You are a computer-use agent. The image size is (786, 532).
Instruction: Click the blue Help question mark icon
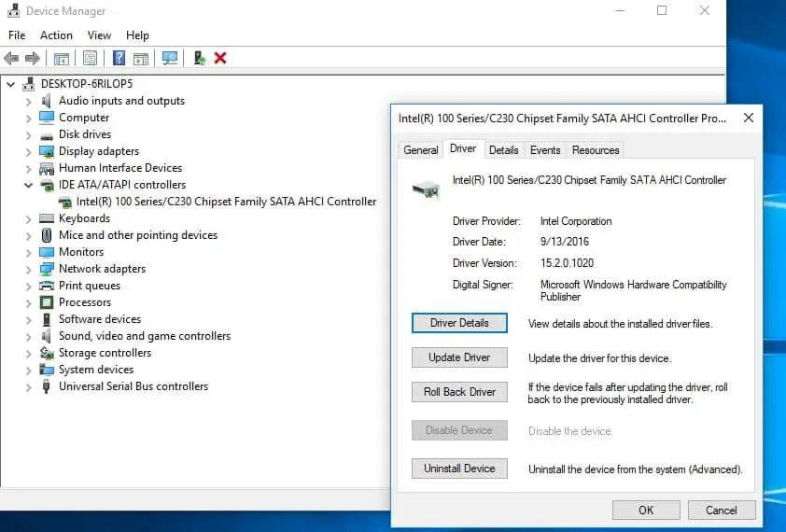pyautogui.click(x=119, y=58)
